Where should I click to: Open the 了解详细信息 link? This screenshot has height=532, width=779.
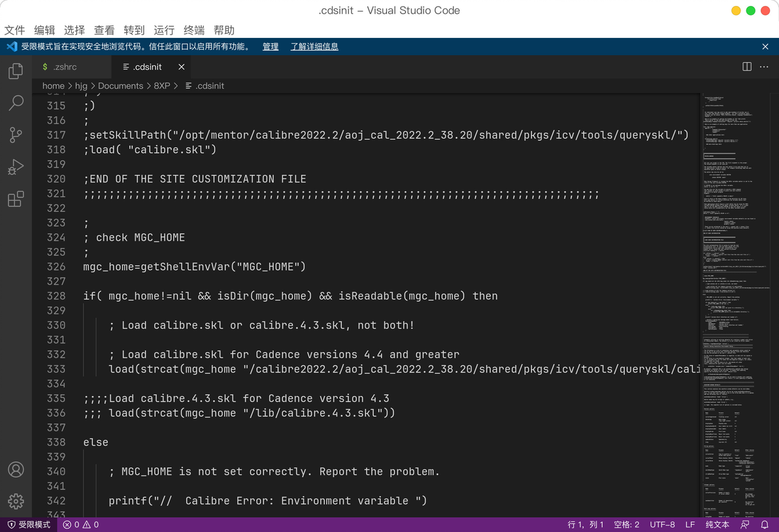(x=314, y=46)
